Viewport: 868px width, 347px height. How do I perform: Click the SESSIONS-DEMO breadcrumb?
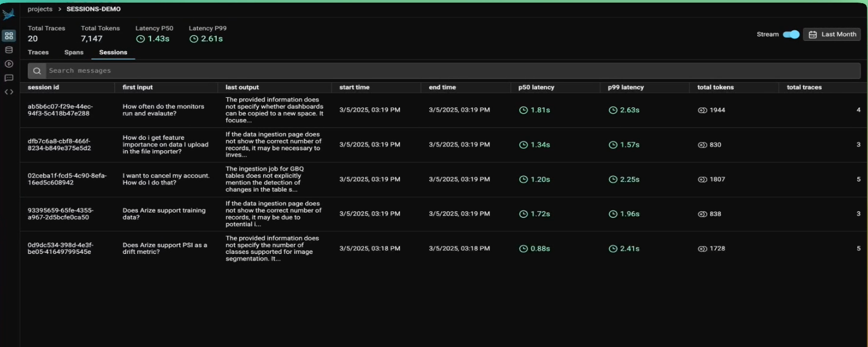(x=94, y=9)
